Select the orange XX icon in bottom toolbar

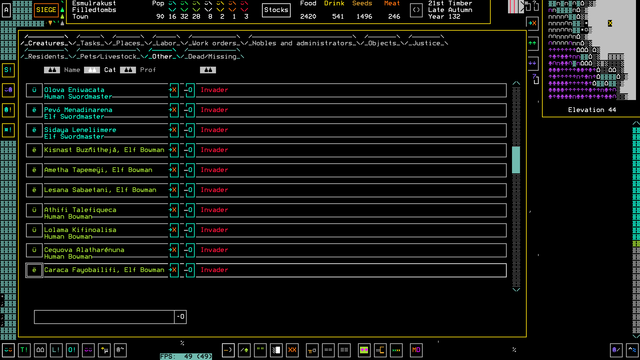(292, 350)
